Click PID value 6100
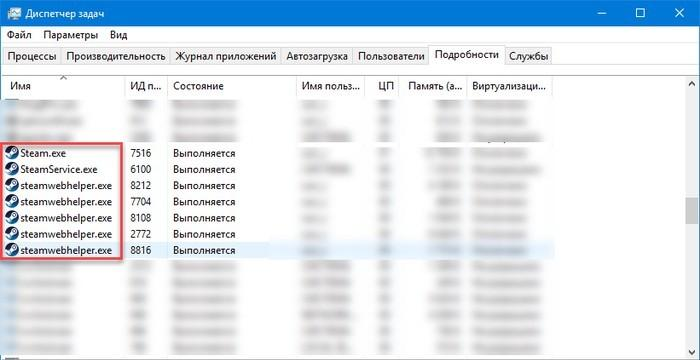 point(141,169)
